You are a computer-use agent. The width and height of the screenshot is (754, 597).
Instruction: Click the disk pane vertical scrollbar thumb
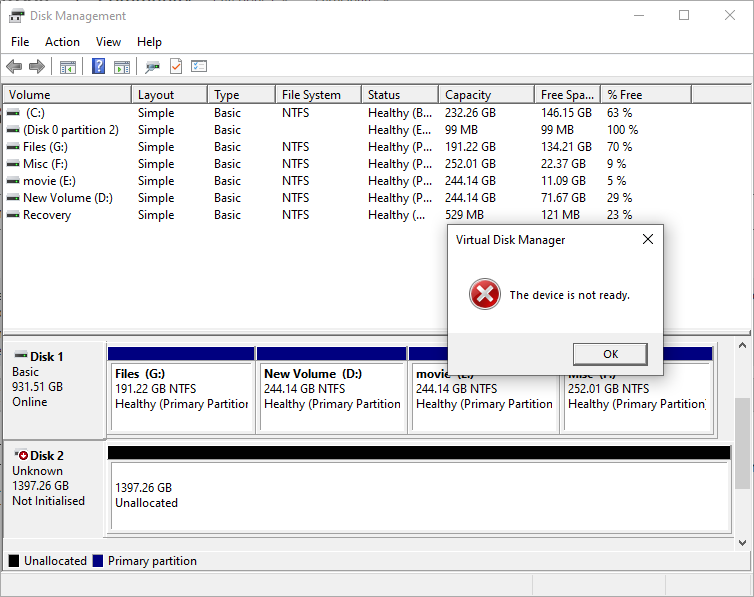(x=744, y=443)
